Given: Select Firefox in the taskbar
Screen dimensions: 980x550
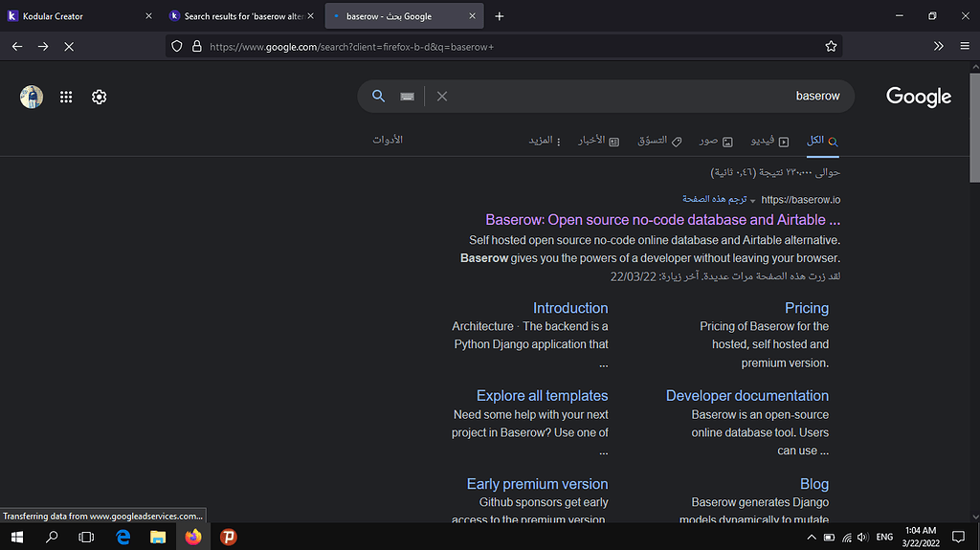Looking at the screenshot, I should 193,537.
